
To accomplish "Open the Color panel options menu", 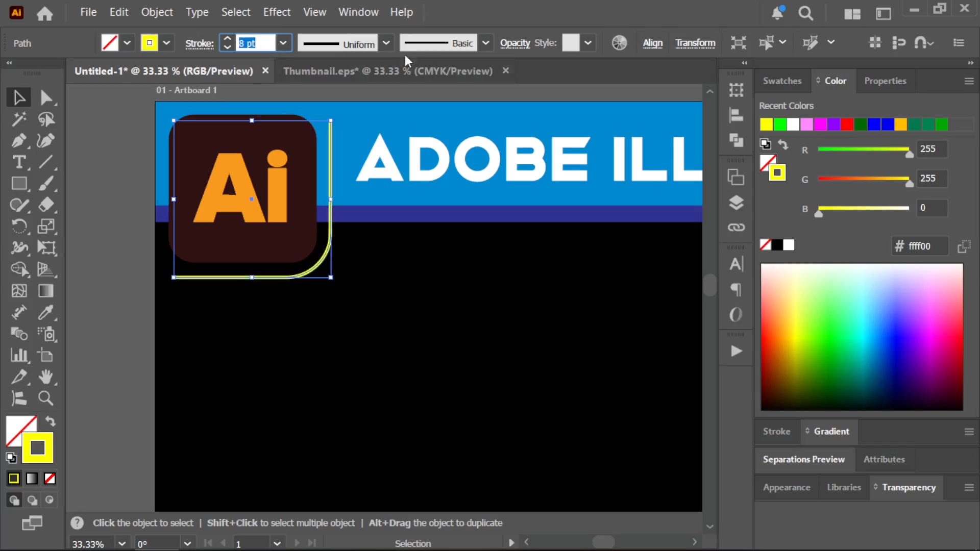I will click(969, 81).
